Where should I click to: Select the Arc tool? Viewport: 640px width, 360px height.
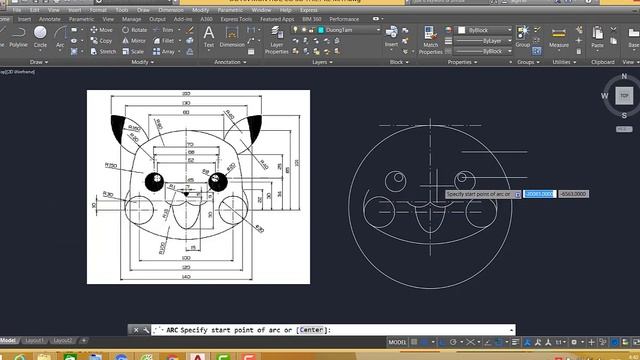[60, 37]
